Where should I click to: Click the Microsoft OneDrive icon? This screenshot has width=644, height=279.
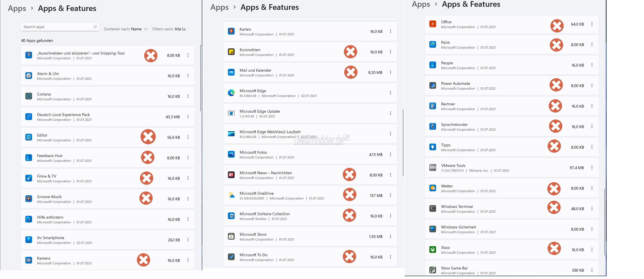click(x=231, y=195)
